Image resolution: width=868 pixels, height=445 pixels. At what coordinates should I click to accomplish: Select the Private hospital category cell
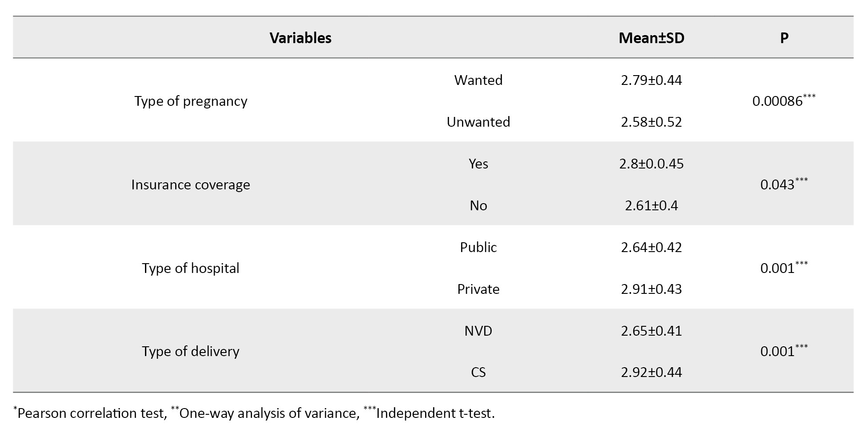click(x=478, y=289)
